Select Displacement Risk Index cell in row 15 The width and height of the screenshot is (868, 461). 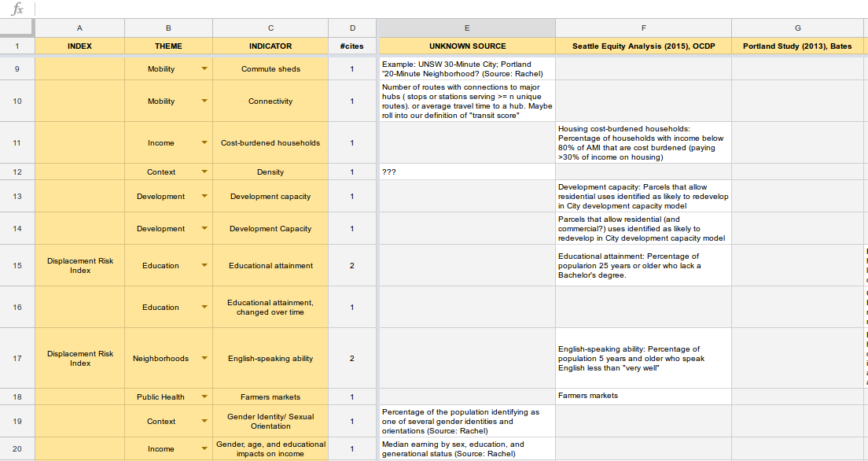click(x=79, y=265)
